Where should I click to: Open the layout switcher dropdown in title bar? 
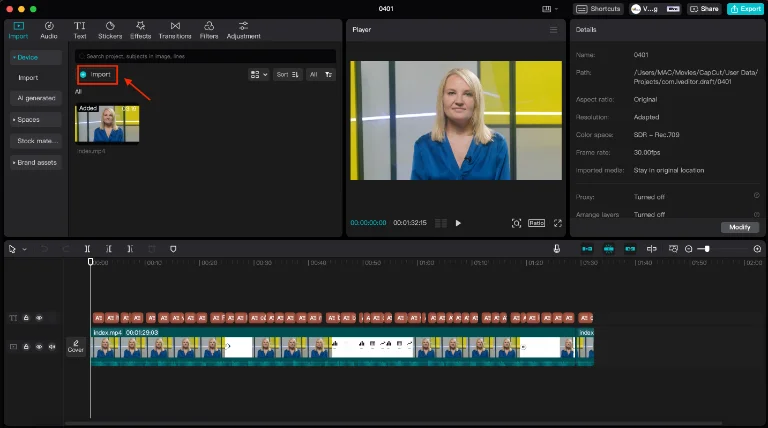(x=550, y=9)
